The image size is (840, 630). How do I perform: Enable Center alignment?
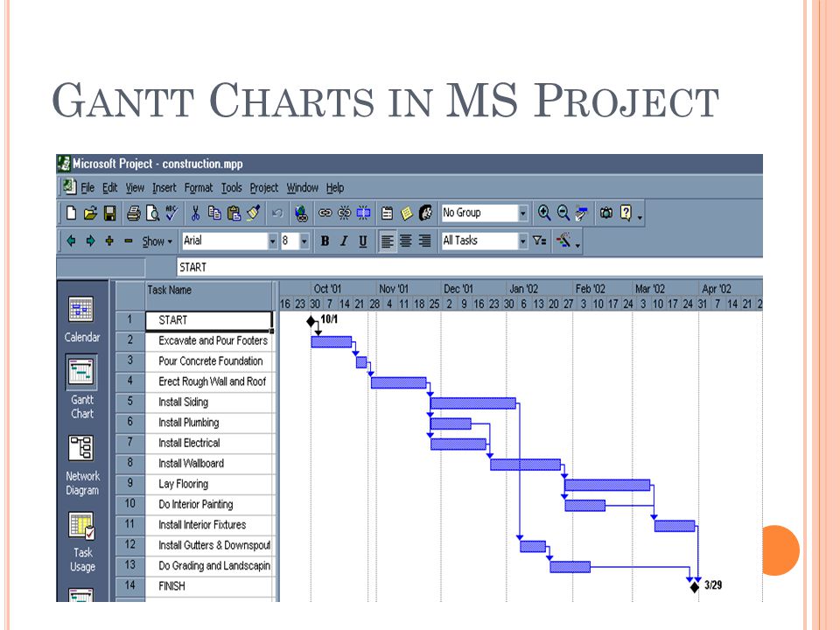(x=405, y=241)
